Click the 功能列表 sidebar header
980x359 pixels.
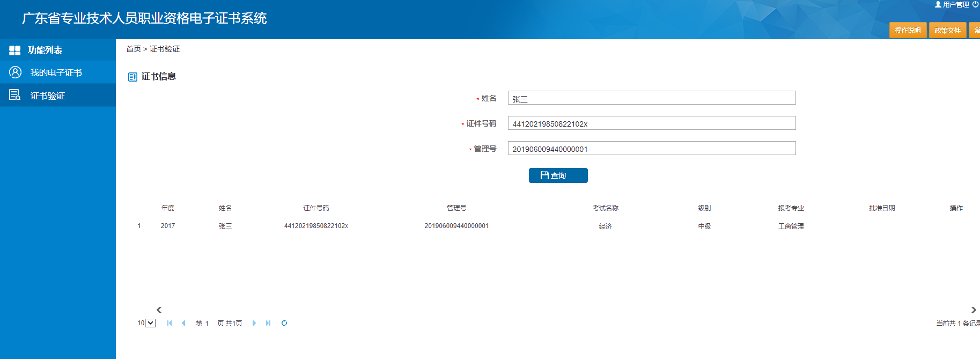point(45,50)
